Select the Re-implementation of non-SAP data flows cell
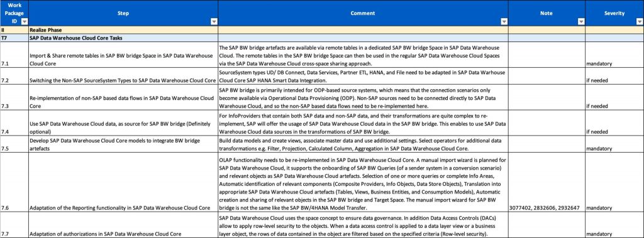 (123, 98)
